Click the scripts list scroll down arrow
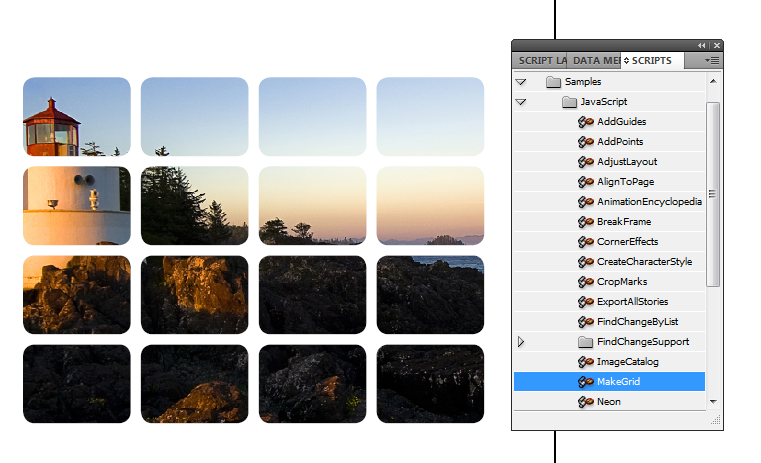Screen dimensions: 761x463 click(x=713, y=402)
